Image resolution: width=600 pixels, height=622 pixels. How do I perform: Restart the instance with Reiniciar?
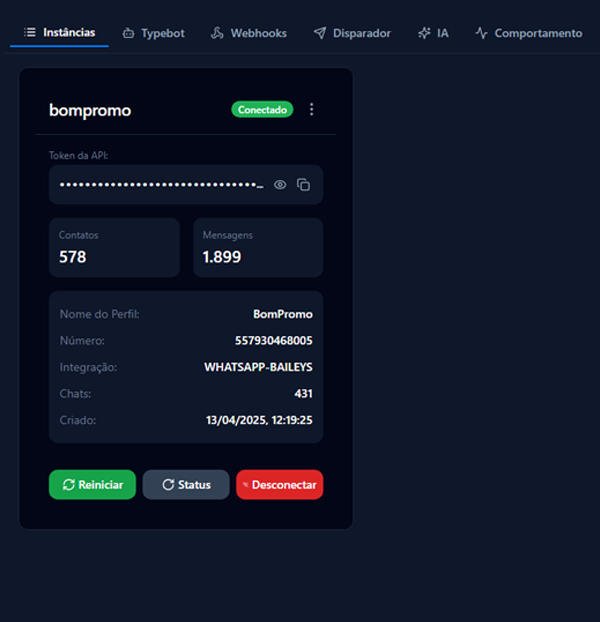tap(92, 485)
